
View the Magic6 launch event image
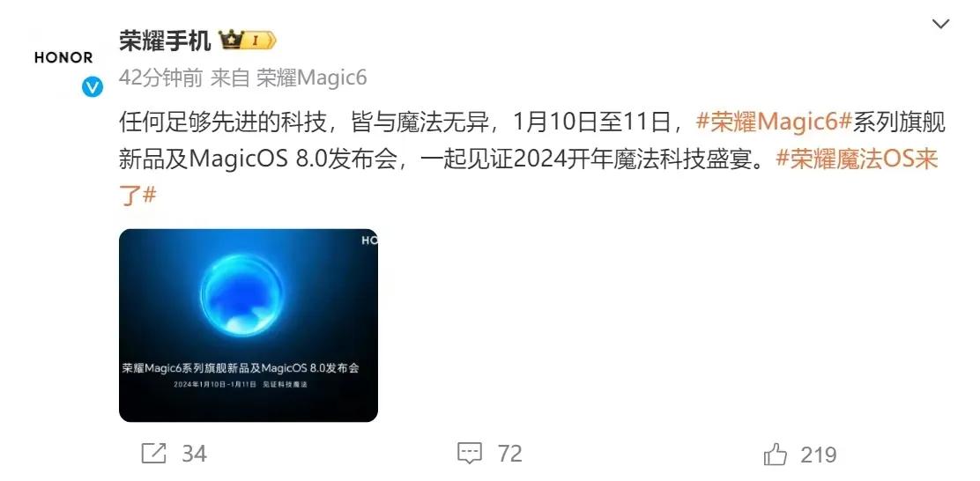(249, 325)
